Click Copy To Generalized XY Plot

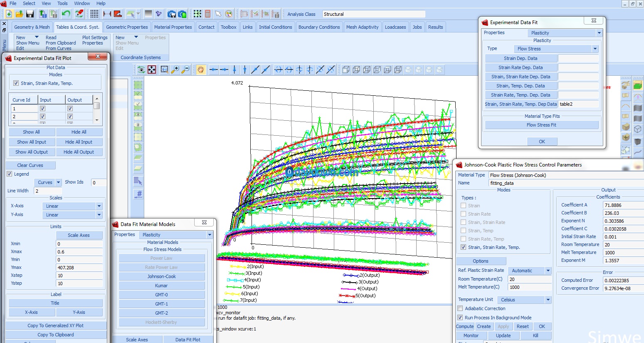click(x=56, y=326)
